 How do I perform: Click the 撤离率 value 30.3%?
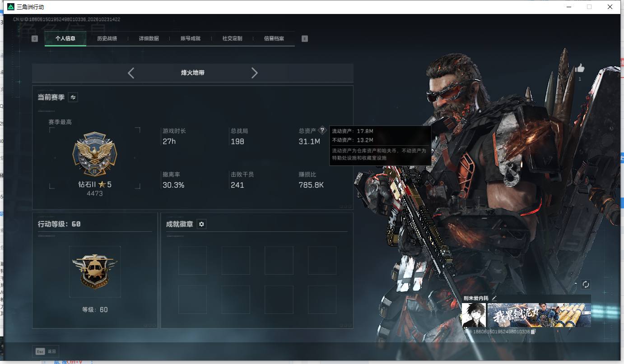point(173,185)
